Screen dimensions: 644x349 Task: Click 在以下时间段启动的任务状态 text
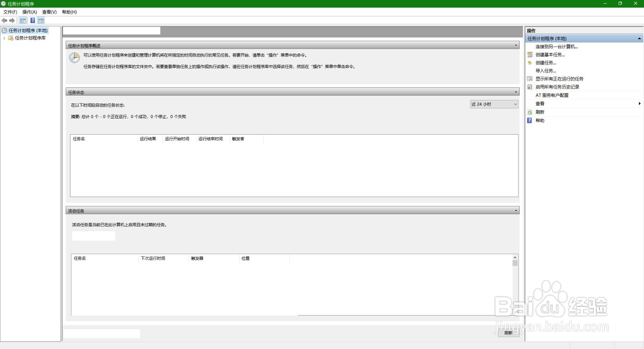point(98,105)
